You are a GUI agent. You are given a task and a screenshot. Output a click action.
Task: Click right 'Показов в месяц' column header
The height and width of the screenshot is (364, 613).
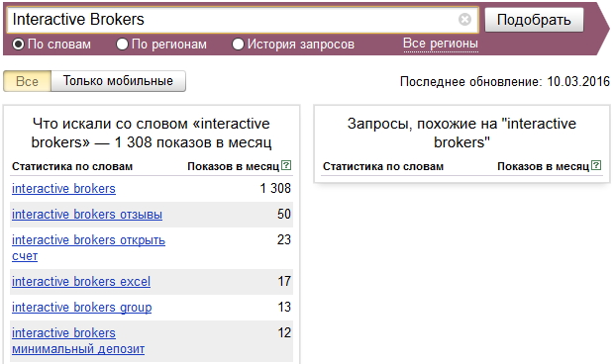[543, 166]
